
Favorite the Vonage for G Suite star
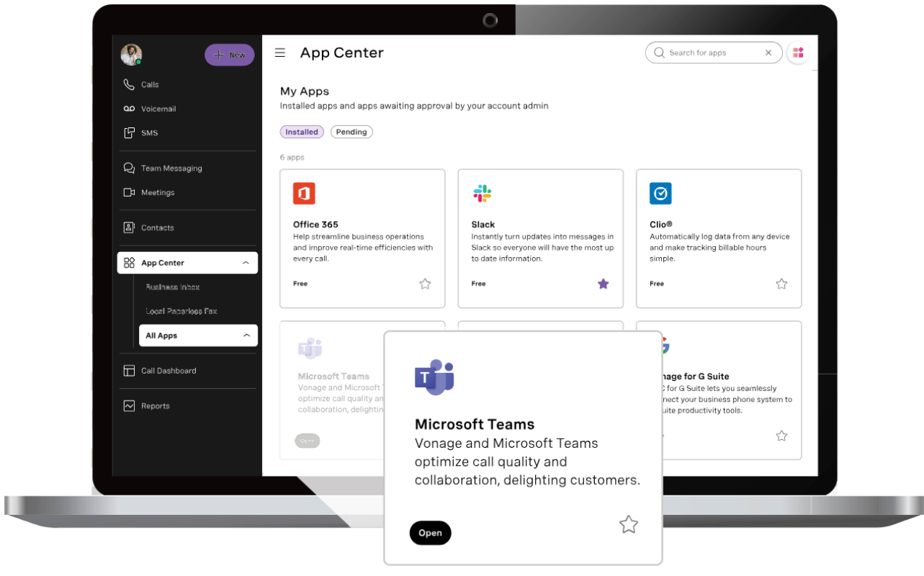[x=781, y=436]
